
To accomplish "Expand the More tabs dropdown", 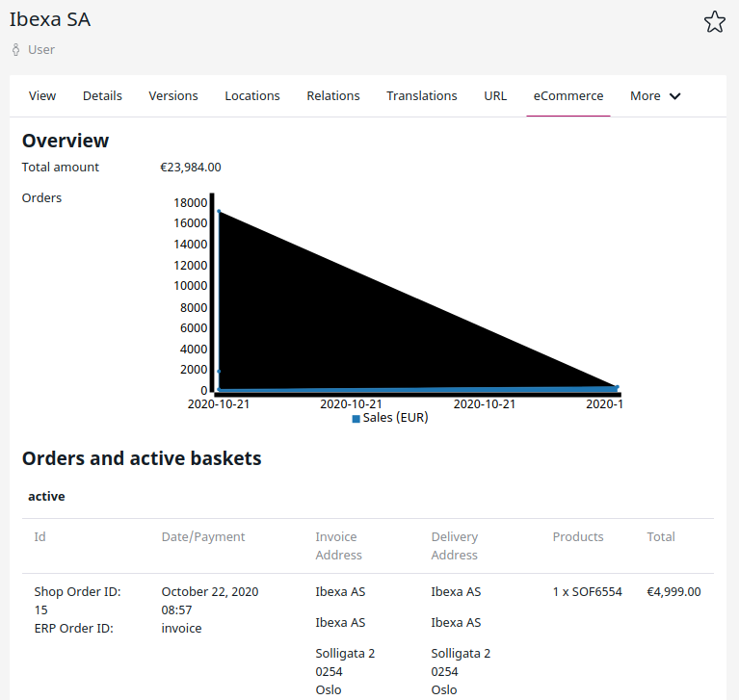I will click(655, 95).
